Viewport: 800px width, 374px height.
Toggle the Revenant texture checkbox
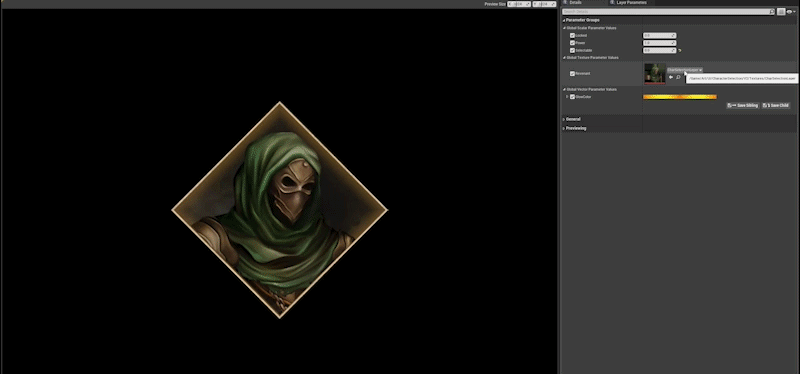572,73
